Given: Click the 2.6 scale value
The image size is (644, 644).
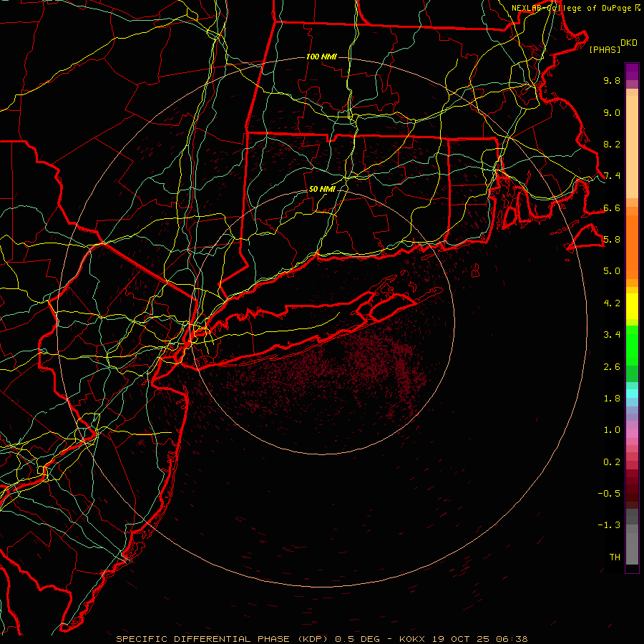Looking at the screenshot, I should (612, 367).
